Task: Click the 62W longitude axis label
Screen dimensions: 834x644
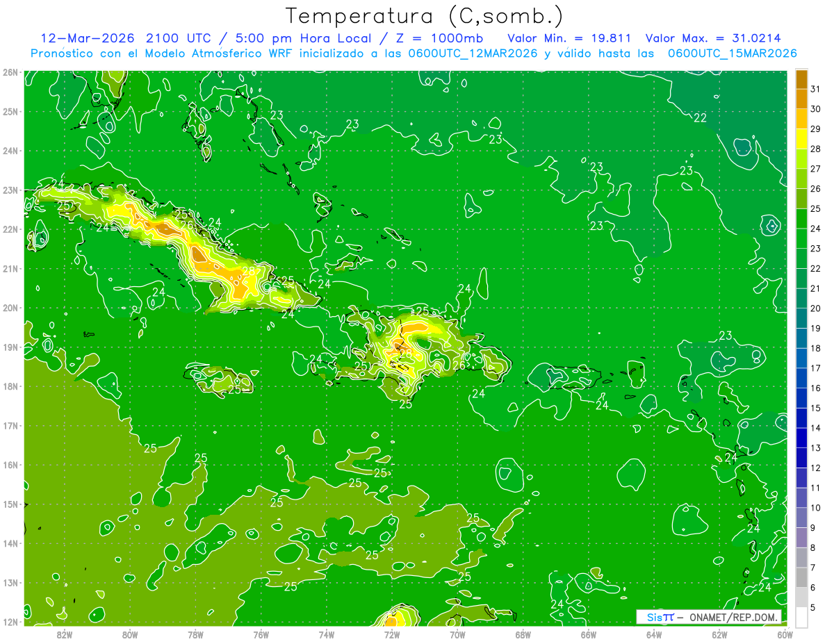Action: pos(719,634)
